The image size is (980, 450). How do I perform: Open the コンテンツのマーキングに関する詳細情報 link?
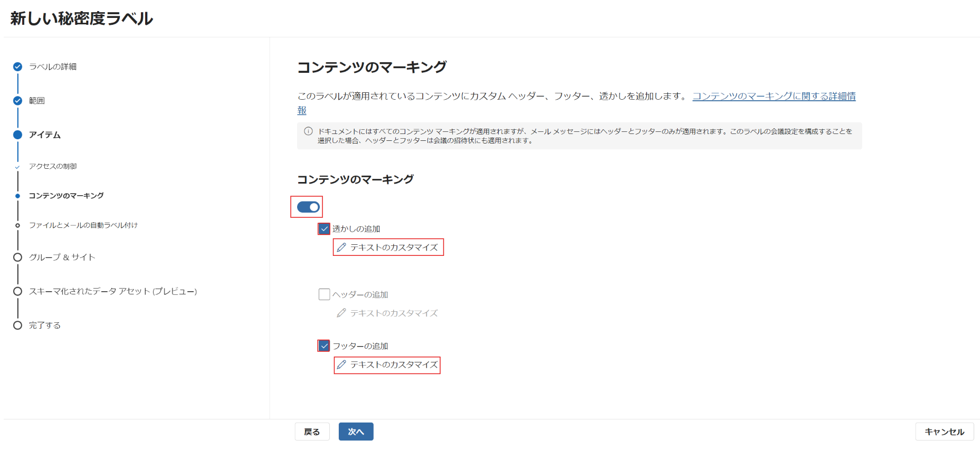coord(774,96)
